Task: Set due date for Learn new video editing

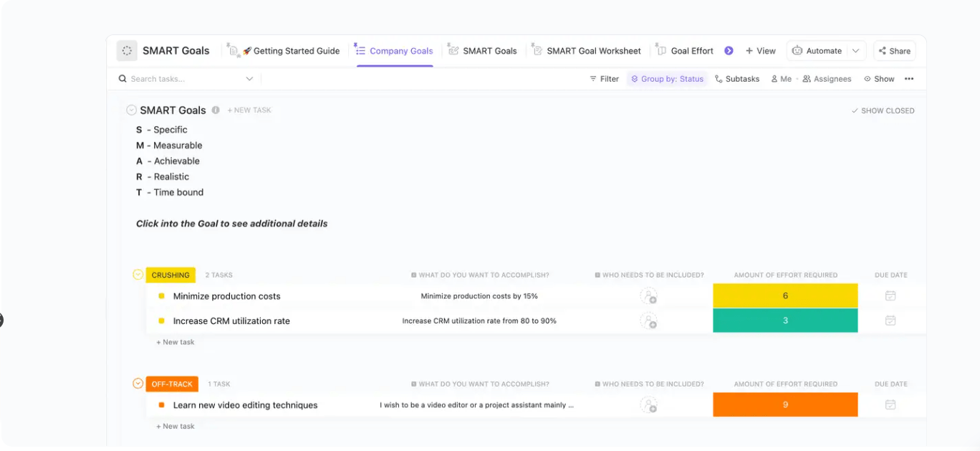Action: (890, 404)
